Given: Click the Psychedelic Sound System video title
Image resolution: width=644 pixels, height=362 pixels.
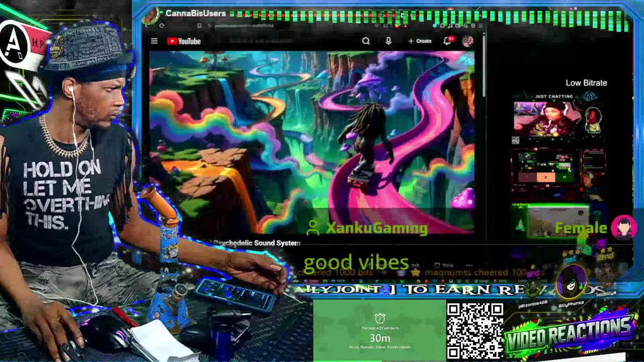Looking at the screenshot, I should pyautogui.click(x=257, y=243).
